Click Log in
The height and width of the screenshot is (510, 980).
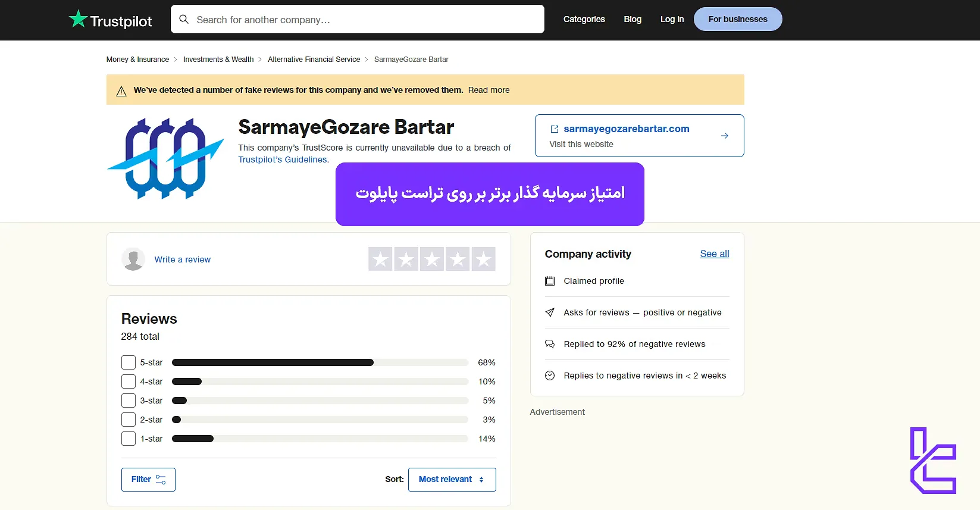(672, 19)
